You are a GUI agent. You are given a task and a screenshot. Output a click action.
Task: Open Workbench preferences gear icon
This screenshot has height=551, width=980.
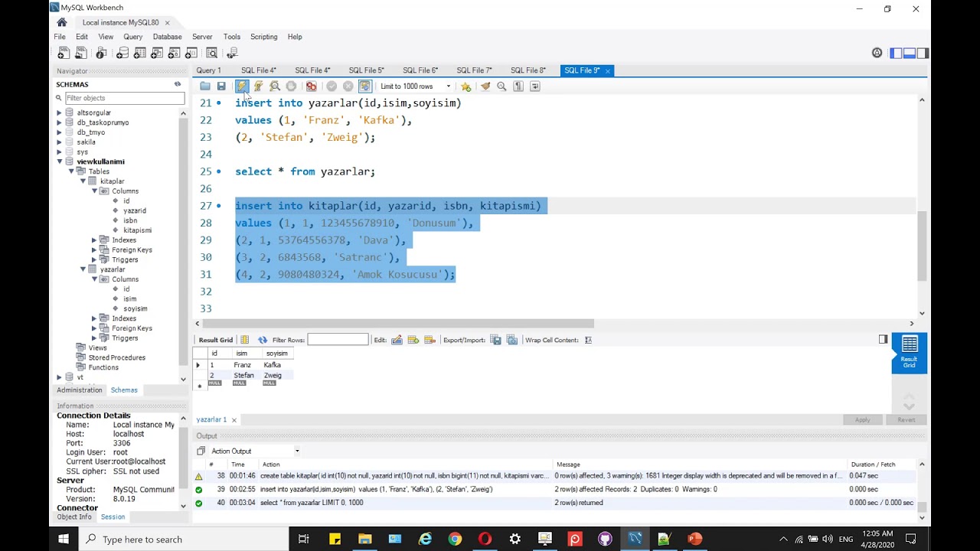pyautogui.click(x=877, y=53)
